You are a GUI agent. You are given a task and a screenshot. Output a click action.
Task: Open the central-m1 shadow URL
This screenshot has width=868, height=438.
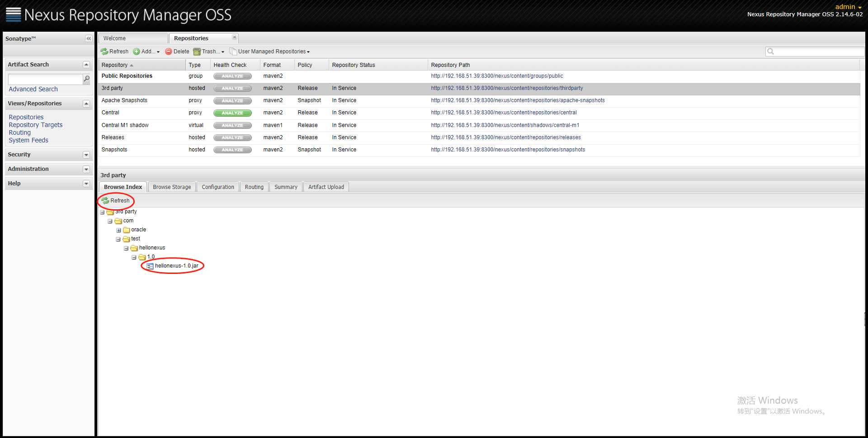(505, 125)
